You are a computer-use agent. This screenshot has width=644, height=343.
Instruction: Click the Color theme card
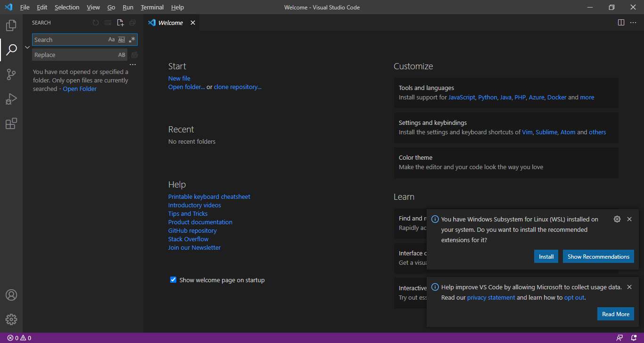506,163
